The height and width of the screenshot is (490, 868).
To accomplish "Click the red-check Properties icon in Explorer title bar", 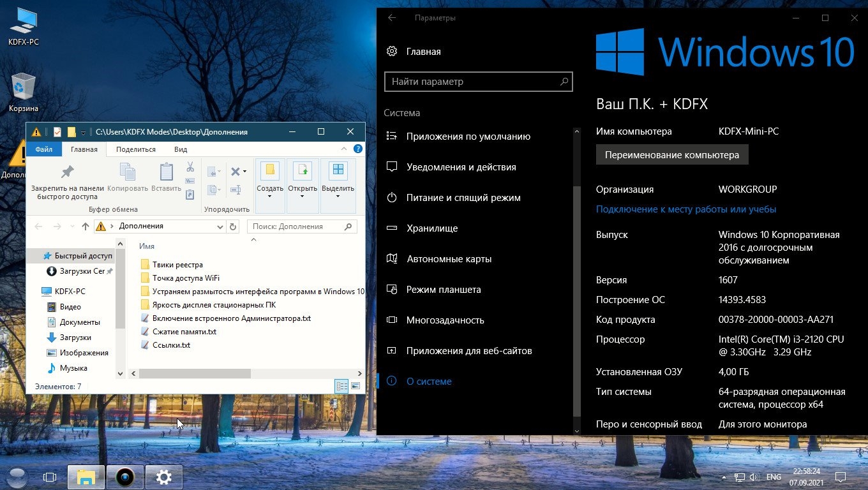I will pyautogui.click(x=57, y=132).
